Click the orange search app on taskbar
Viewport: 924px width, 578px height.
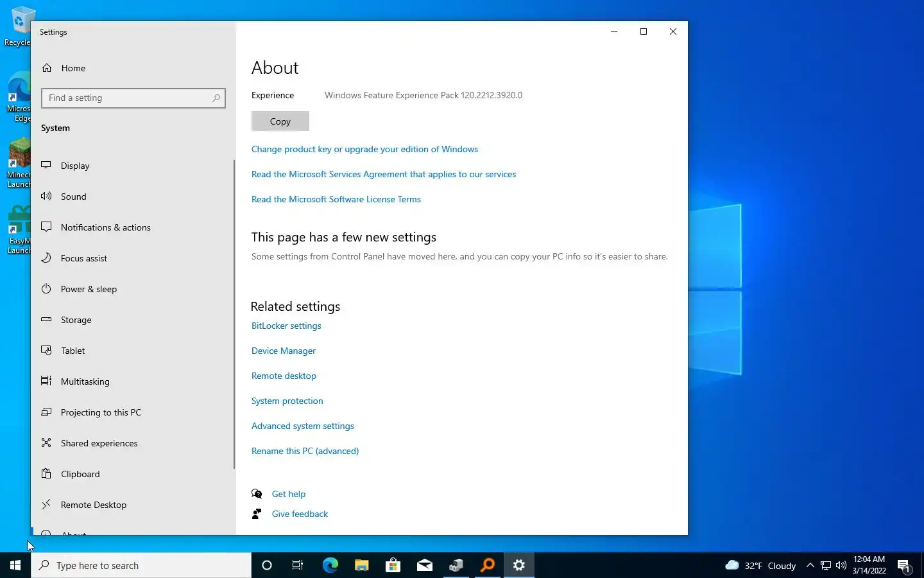pos(488,565)
